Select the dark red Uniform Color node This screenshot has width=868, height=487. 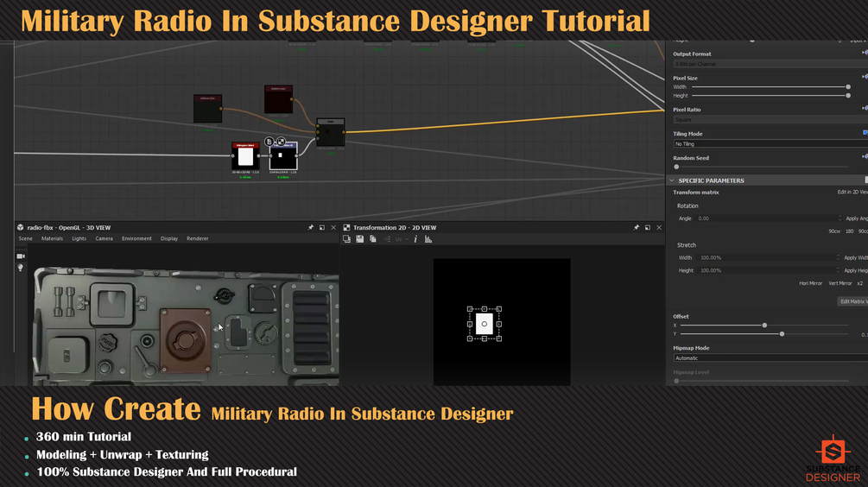pos(278,99)
